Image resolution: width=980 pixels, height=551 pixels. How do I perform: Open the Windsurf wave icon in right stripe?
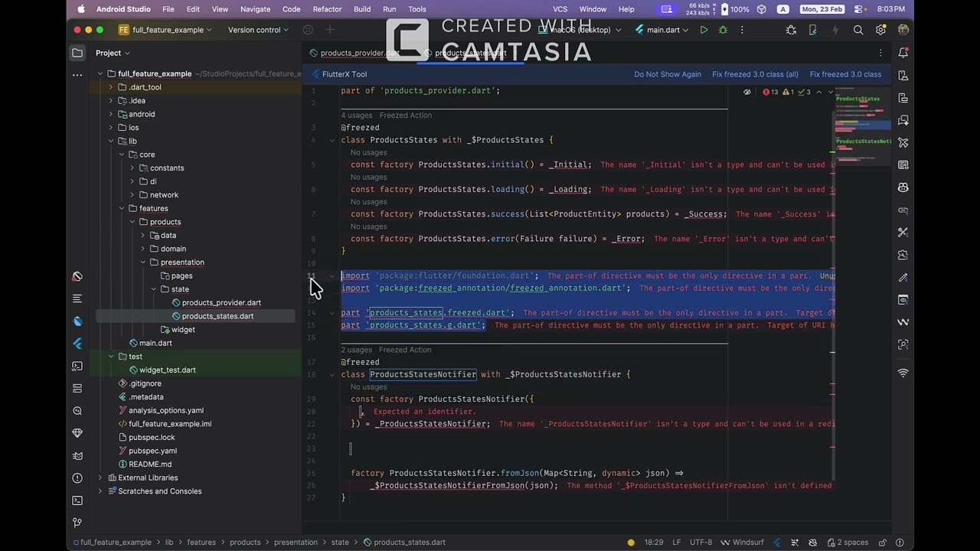(903, 321)
